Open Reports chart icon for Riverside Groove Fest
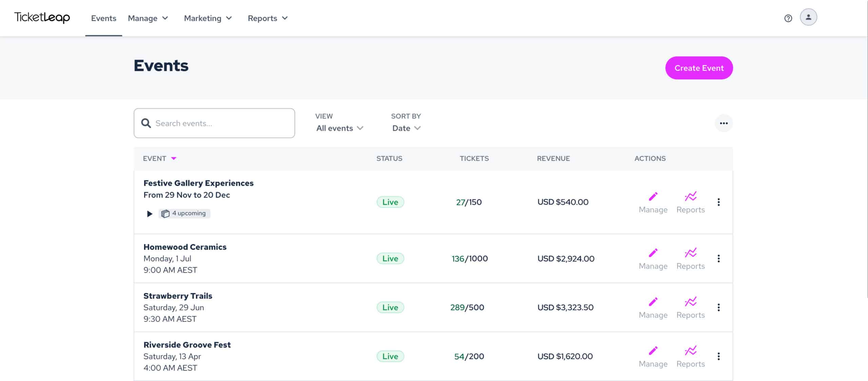This screenshot has width=868, height=381. [x=690, y=350]
